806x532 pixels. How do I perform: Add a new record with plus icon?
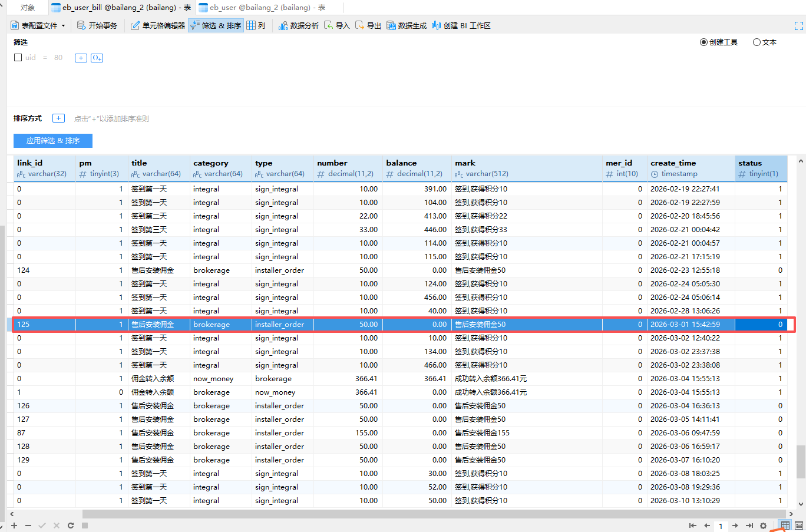(x=14, y=526)
